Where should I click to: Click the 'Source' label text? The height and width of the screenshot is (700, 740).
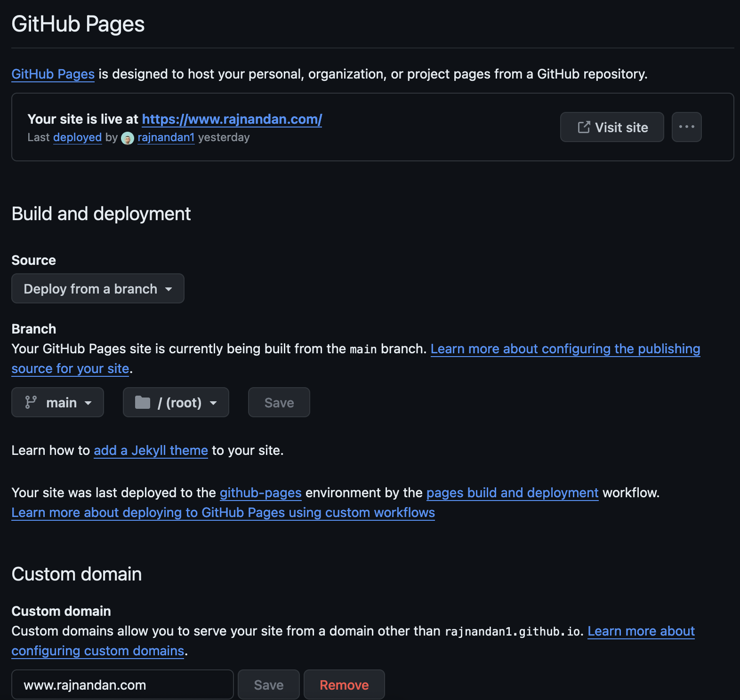coord(34,260)
